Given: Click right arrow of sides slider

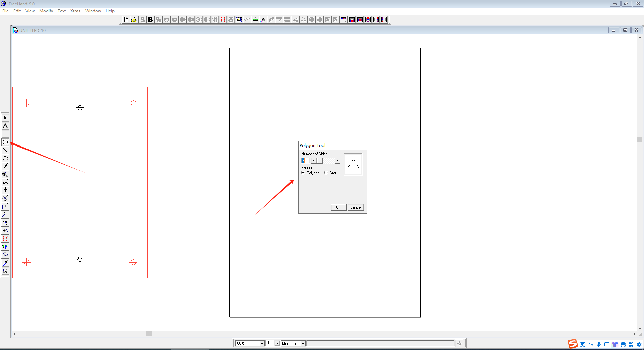Looking at the screenshot, I should [337, 161].
